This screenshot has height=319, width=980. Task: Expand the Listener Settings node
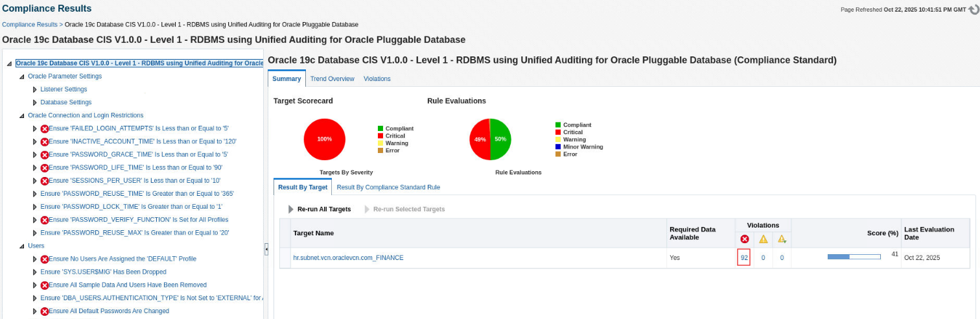(35, 89)
